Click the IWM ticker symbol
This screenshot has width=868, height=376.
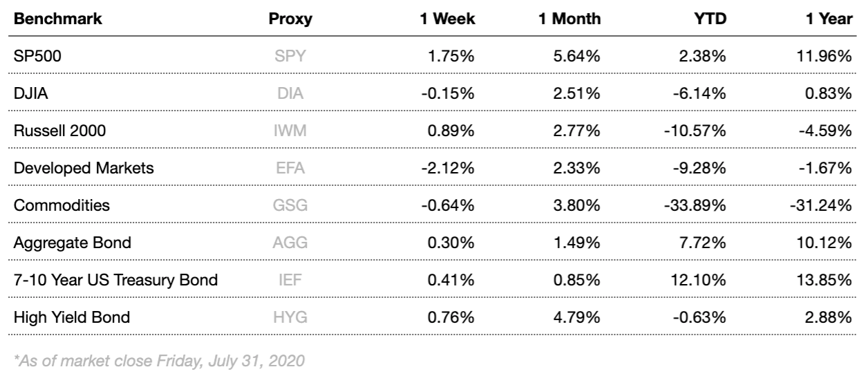click(290, 131)
